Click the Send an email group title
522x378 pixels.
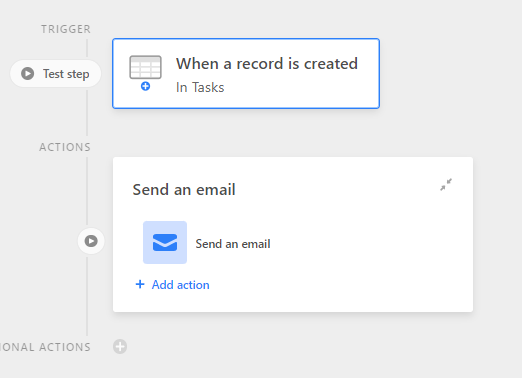click(184, 190)
